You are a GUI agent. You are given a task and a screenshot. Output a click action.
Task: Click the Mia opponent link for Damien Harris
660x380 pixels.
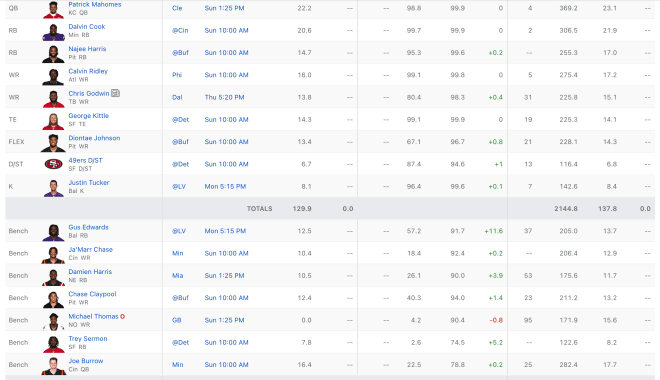click(x=177, y=276)
